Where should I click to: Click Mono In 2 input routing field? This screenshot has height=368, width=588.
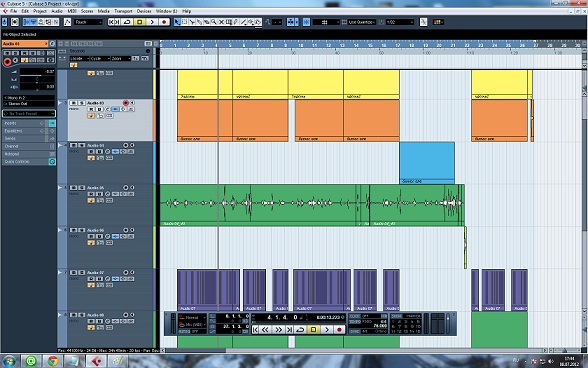[29, 98]
